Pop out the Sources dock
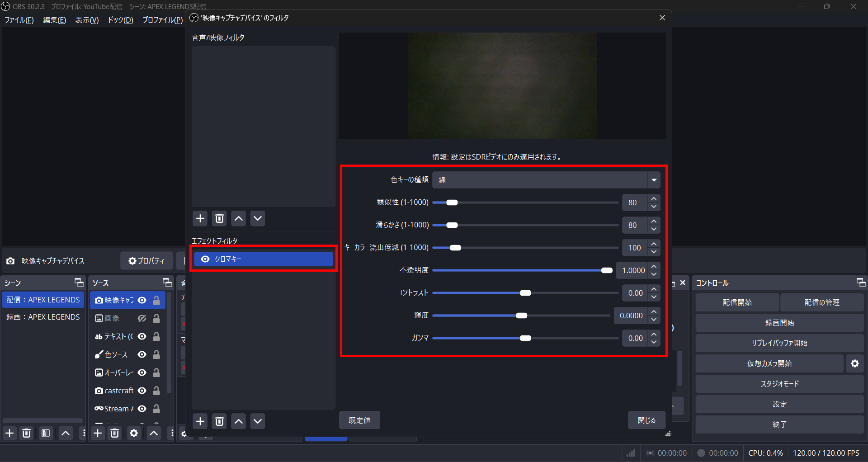Screen dimensions: 868x462 (x=167, y=283)
